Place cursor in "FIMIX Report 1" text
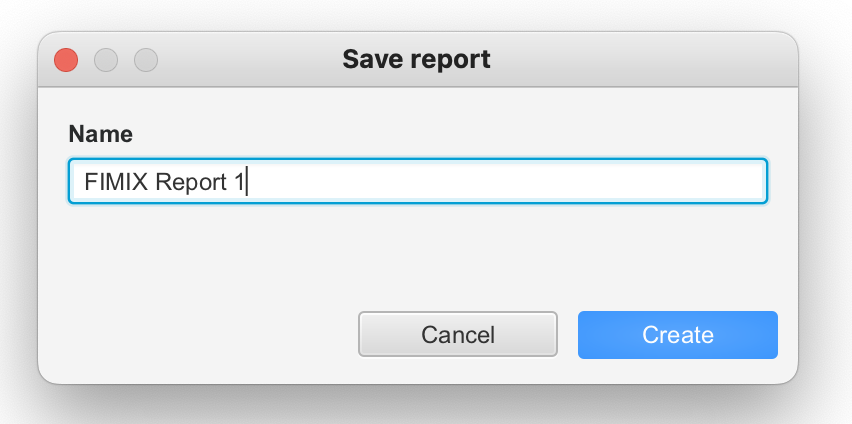Image resolution: width=852 pixels, height=424 pixels. [x=165, y=183]
